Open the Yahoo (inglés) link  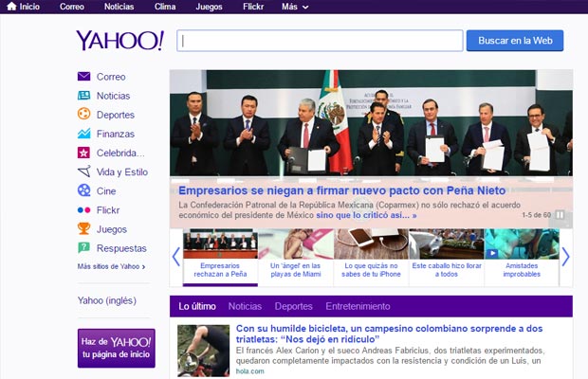tap(107, 300)
